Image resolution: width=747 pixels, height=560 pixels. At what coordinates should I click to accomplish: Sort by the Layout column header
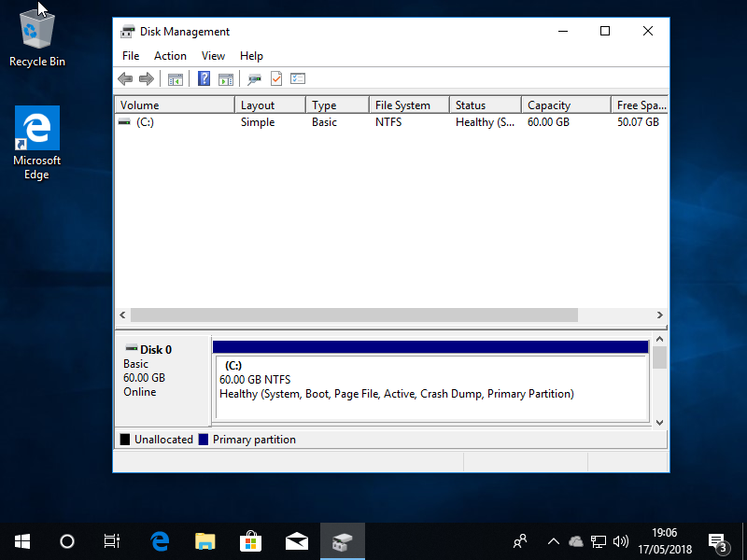(270, 105)
